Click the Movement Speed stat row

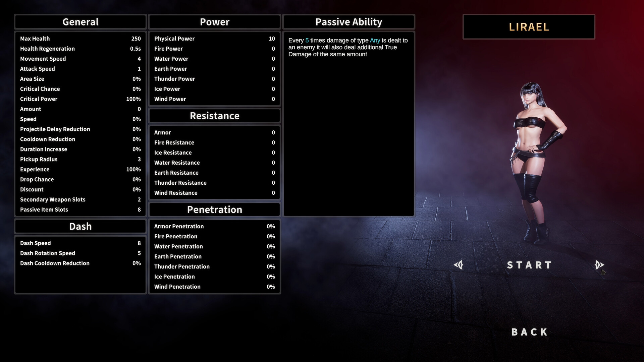[80, 58]
